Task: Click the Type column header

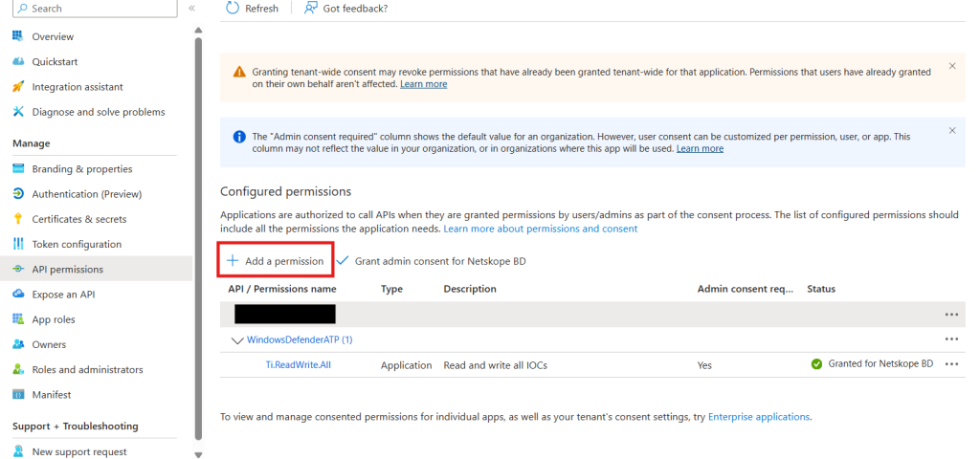Action: pyautogui.click(x=391, y=289)
